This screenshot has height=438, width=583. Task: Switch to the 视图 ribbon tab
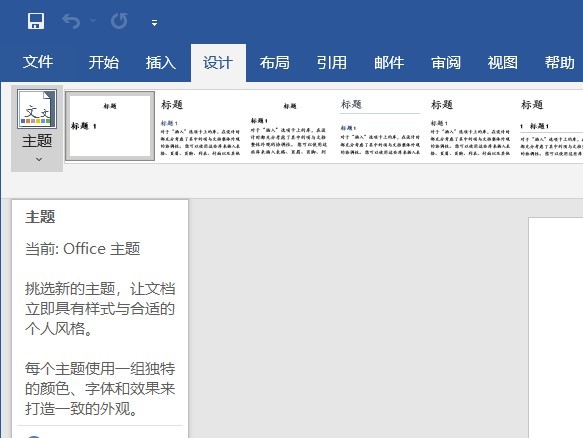tap(503, 62)
